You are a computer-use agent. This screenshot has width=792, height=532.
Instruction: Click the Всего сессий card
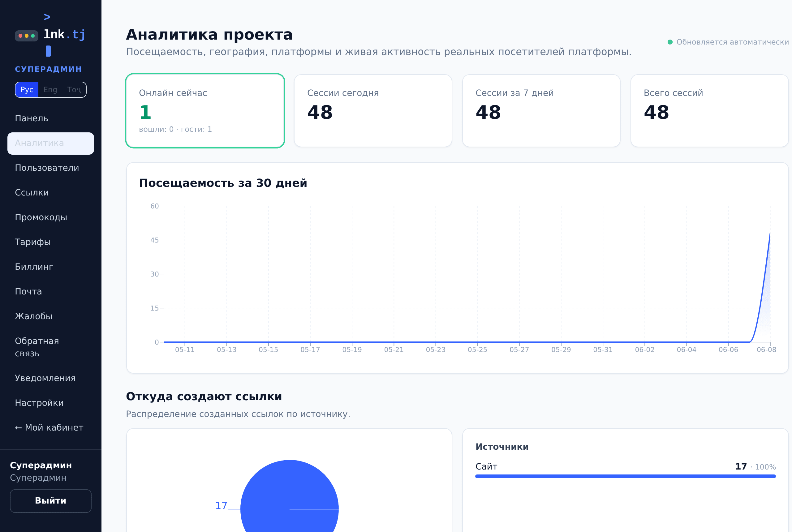pyautogui.click(x=709, y=111)
